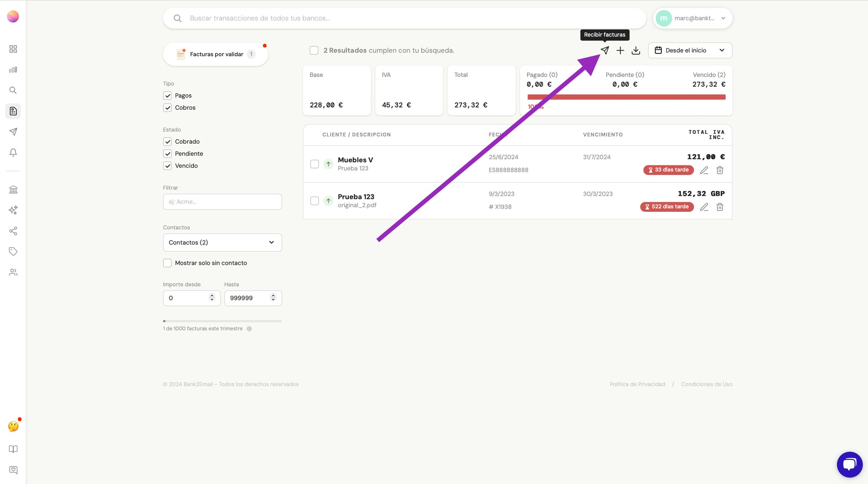Open the live chat bubble

pos(849,464)
